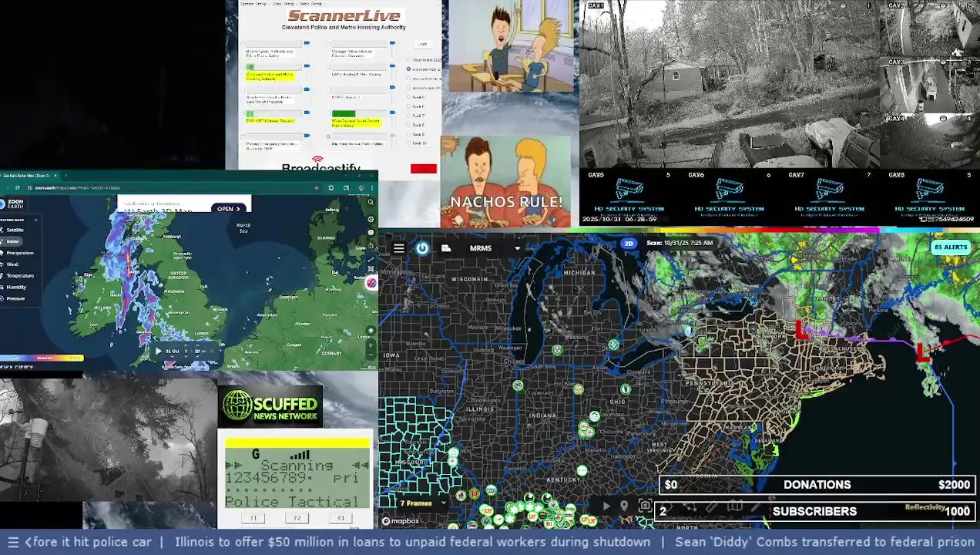Select the Live Rain Radar Map browser tab

pyautogui.click(x=29, y=176)
